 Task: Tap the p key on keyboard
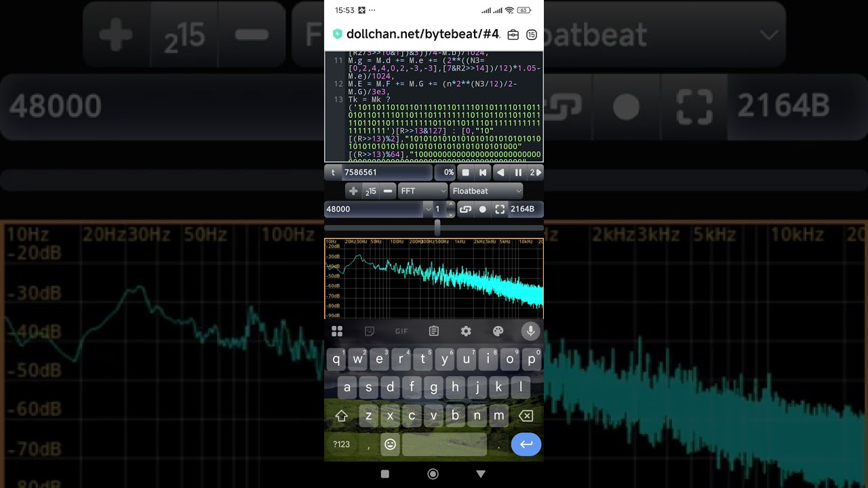pos(532,359)
